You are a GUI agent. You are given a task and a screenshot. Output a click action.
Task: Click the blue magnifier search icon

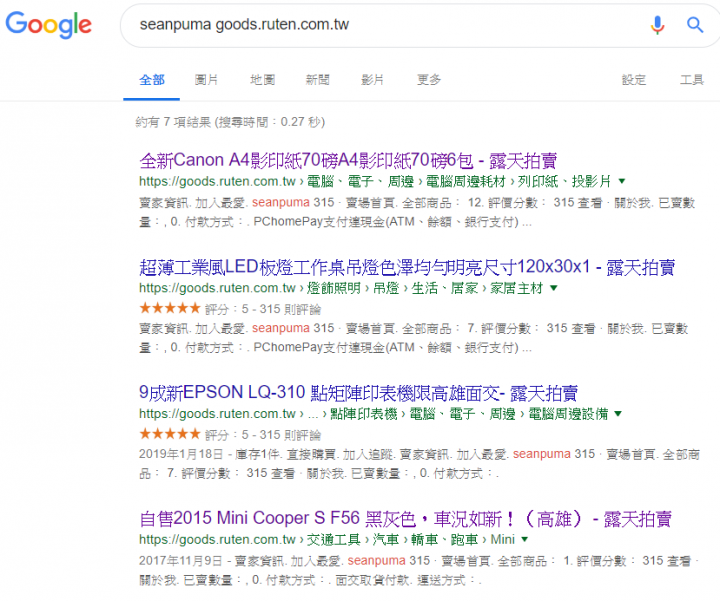pos(695,25)
